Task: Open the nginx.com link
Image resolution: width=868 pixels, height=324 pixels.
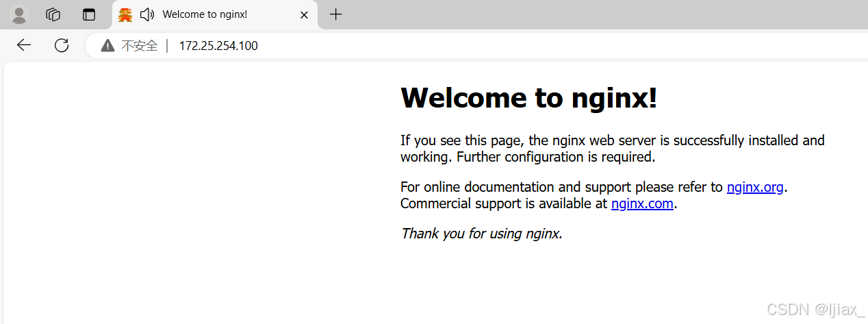Action: click(642, 203)
